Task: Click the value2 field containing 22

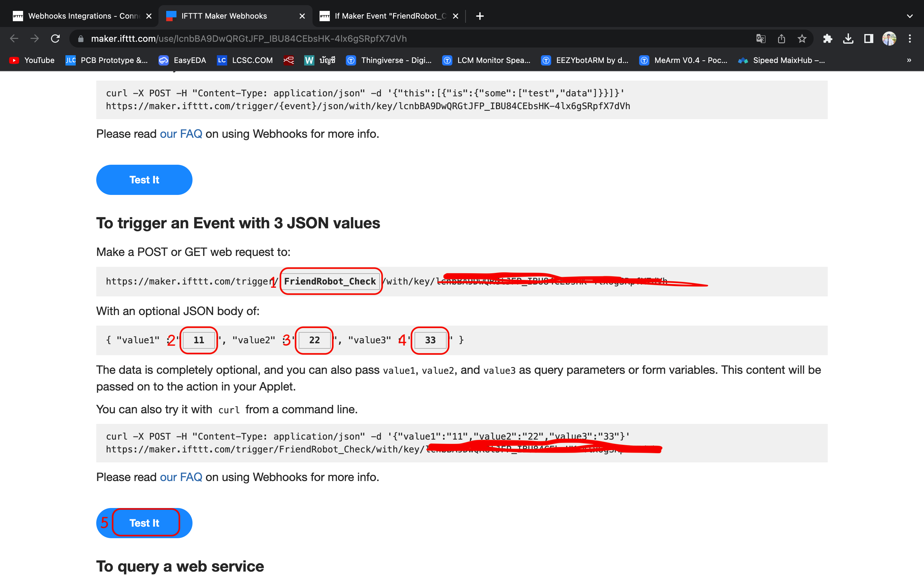Action: (314, 340)
